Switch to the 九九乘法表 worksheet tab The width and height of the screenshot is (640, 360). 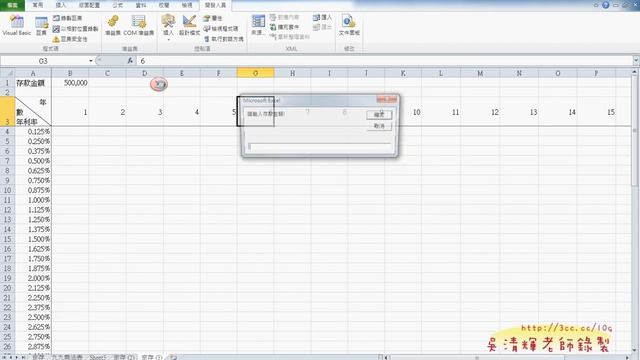pyautogui.click(x=67, y=357)
